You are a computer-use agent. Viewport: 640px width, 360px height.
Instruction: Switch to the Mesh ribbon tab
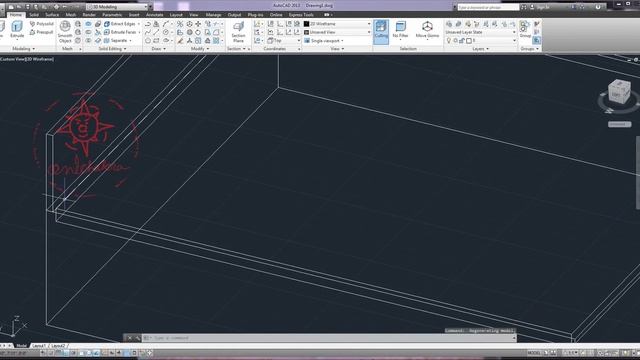71,15
